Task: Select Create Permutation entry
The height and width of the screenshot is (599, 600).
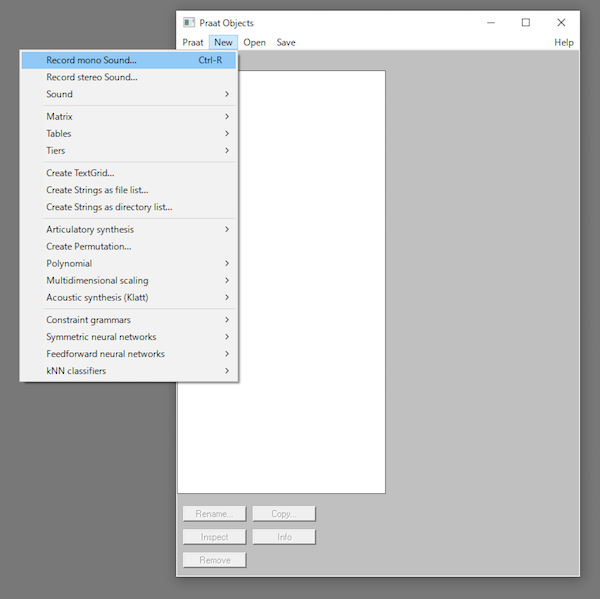Action: 89,247
